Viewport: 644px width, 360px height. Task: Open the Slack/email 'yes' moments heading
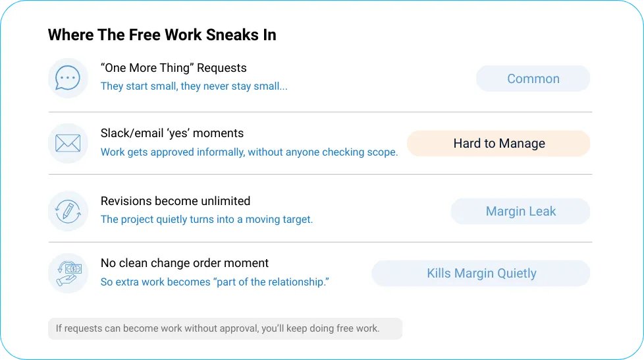point(172,133)
